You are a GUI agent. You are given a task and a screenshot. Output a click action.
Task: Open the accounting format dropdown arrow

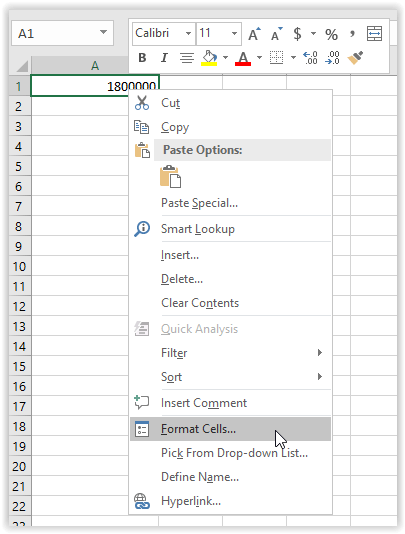[313, 34]
